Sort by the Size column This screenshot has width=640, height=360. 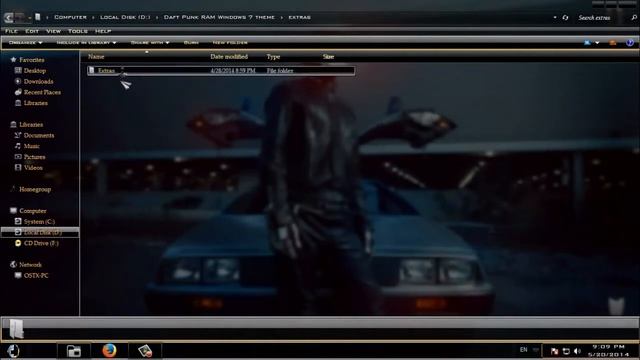click(x=328, y=57)
